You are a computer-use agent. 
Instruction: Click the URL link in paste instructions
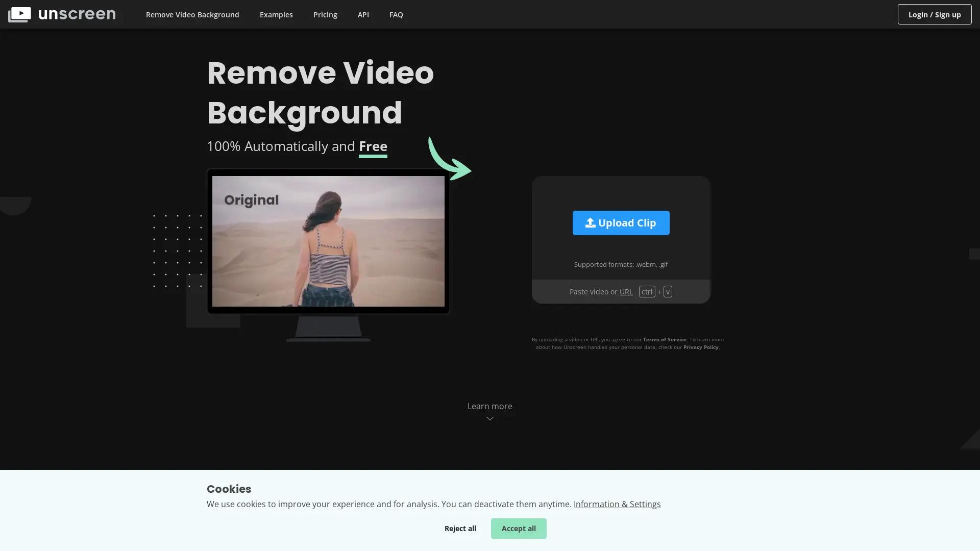626,291
